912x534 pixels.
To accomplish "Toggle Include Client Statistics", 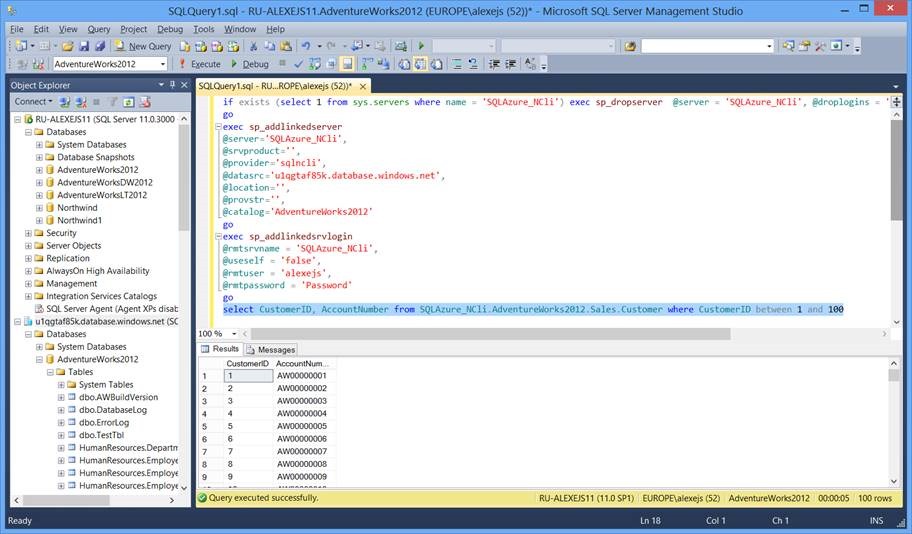I will point(383,64).
